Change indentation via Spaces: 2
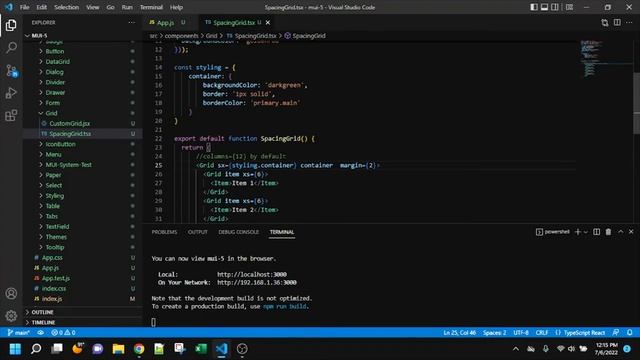Viewport: 640px width, 360px height. [494, 333]
